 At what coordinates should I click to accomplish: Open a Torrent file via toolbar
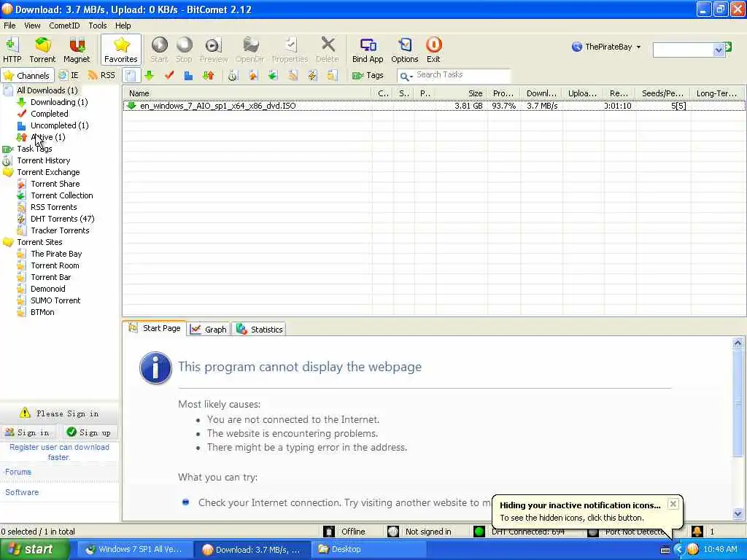(x=42, y=50)
